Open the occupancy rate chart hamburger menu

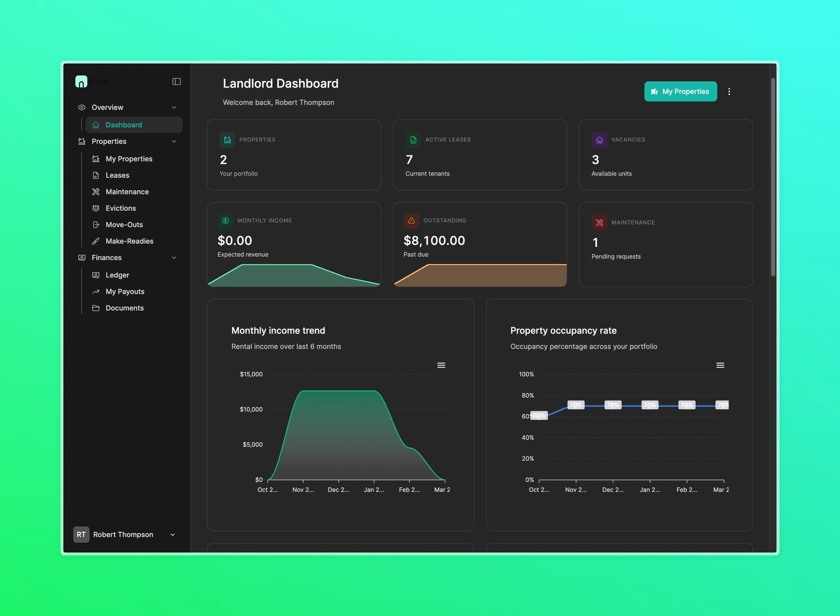[720, 365]
